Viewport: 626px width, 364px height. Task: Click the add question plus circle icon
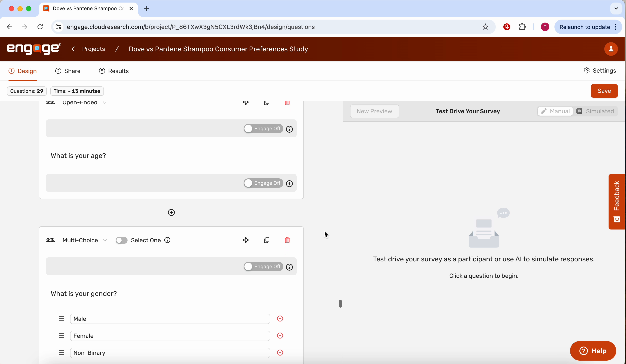pyautogui.click(x=171, y=212)
